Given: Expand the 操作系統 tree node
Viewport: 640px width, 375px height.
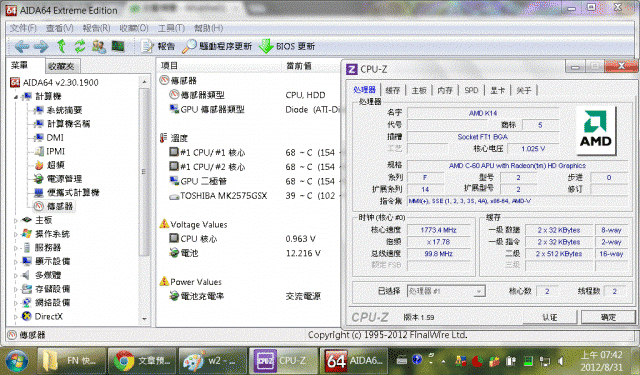Looking at the screenshot, I should [16, 235].
